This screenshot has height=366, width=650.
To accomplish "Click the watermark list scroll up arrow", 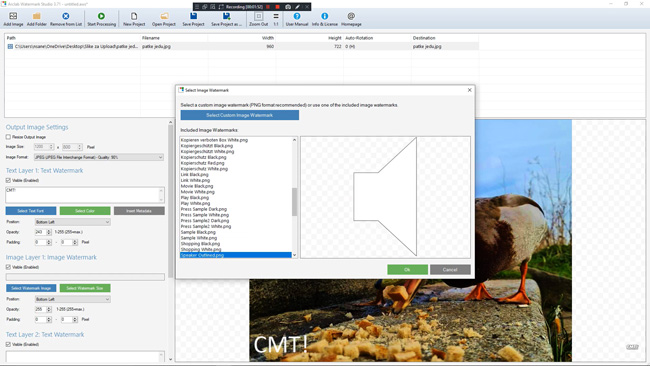I will point(294,140).
